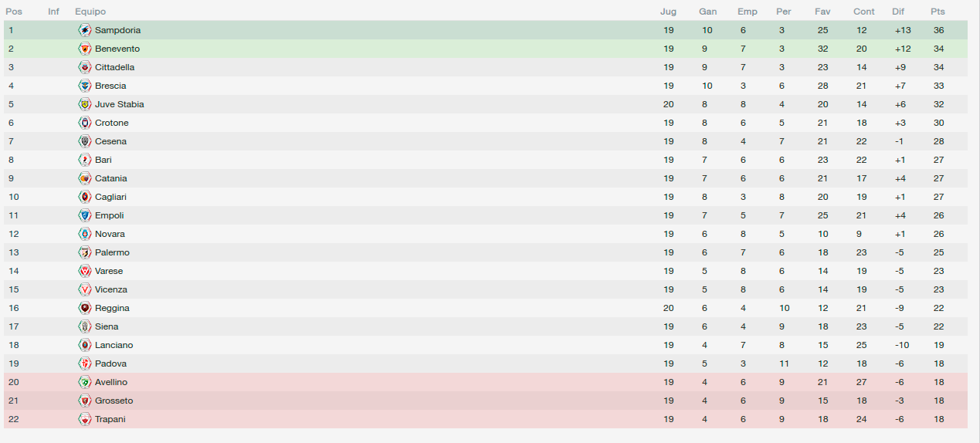980x443 pixels.
Task: Click the Cagliari club badge
Action: (85, 197)
